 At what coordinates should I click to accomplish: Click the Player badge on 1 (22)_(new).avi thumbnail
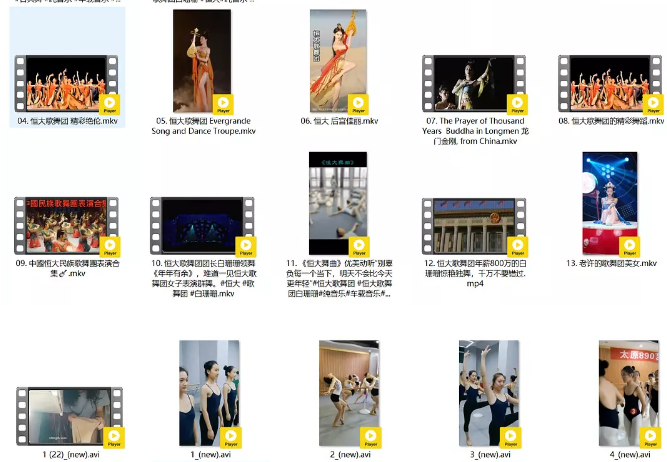[114, 438]
